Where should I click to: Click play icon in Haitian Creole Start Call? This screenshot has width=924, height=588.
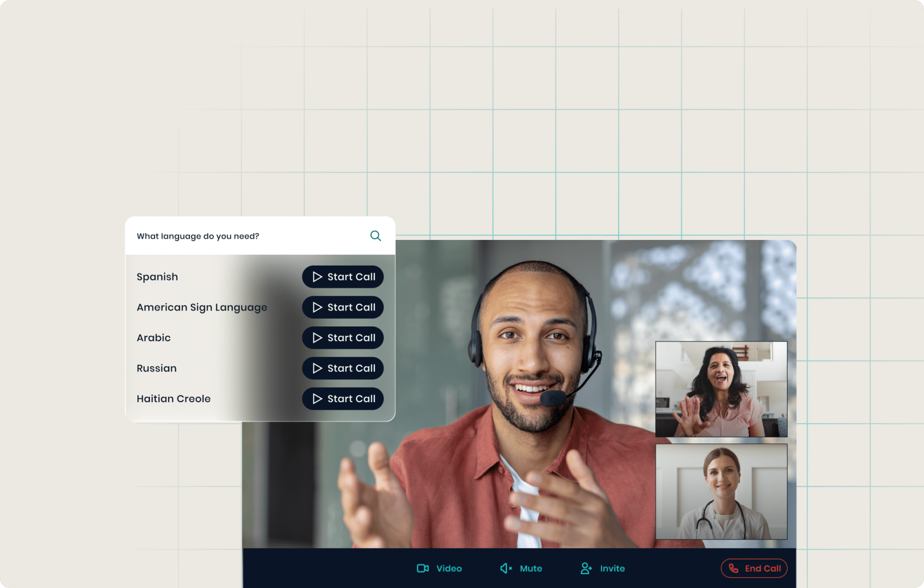pyautogui.click(x=317, y=399)
